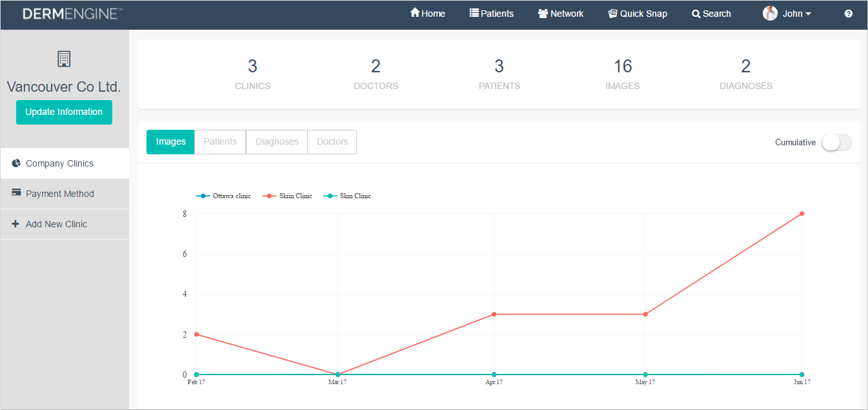Screen dimensions: 868x410
Task: Toggle the Cumulative switch
Action: click(x=836, y=143)
